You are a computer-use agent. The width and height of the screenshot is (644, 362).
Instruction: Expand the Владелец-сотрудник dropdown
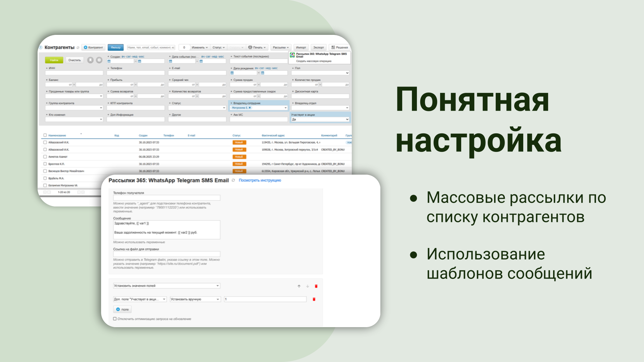(x=286, y=108)
